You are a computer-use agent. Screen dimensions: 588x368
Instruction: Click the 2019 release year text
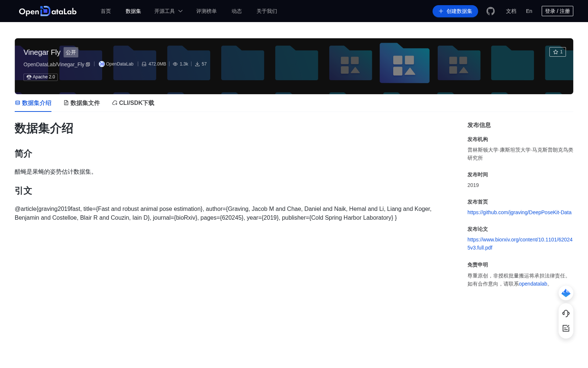pyautogui.click(x=473, y=185)
